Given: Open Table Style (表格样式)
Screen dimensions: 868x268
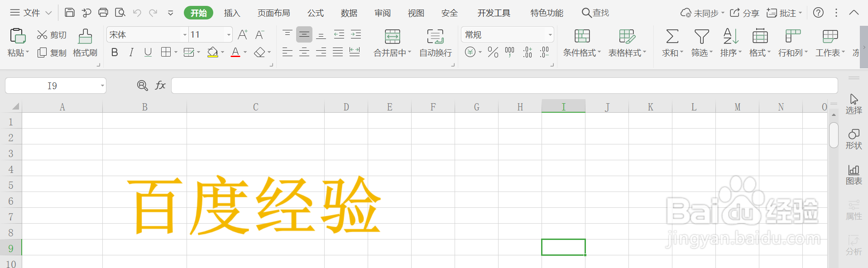Looking at the screenshot, I should [627, 43].
